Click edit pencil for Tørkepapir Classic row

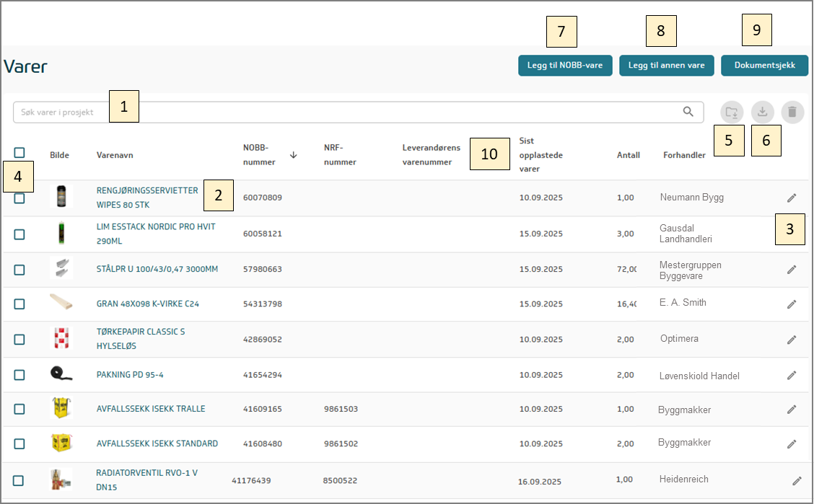point(792,340)
